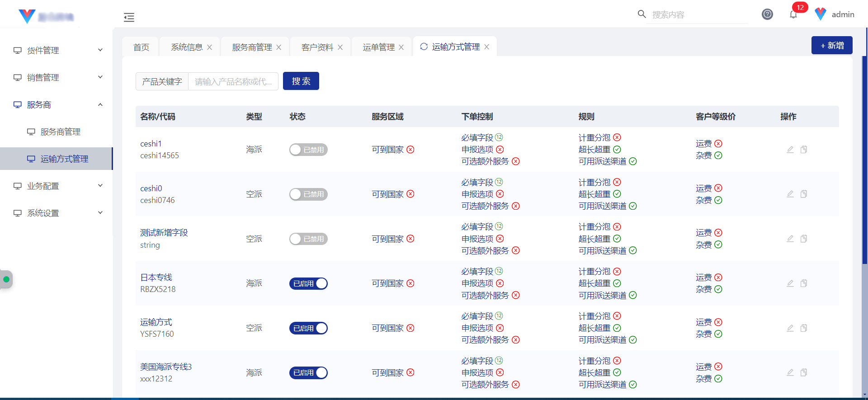
Task: Switch to the 客户资料 tab
Action: coord(317,47)
